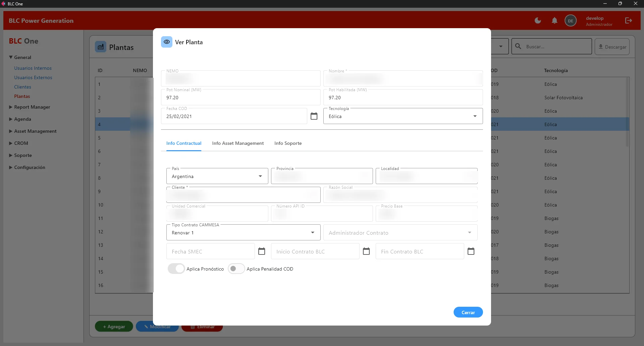Open Administrador Contrato dropdown

(x=400, y=232)
